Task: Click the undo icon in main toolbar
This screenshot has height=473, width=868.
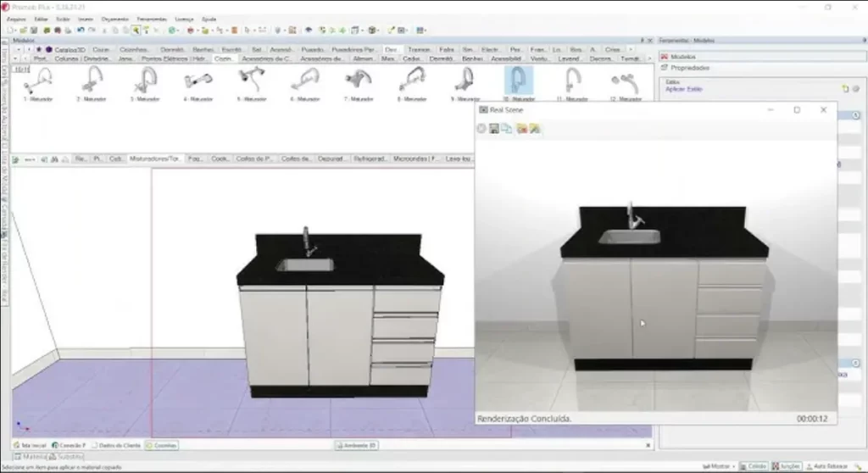Action: tap(81, 30)
